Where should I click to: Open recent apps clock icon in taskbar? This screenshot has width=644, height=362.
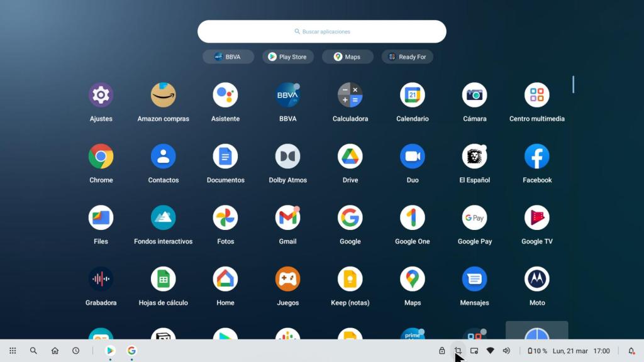[76, 351]
